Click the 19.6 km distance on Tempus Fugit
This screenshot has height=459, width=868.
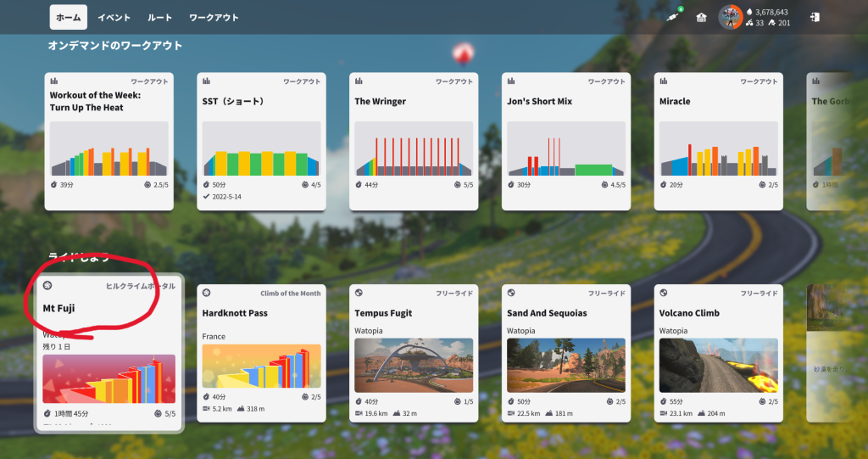(x=376, y=413)
